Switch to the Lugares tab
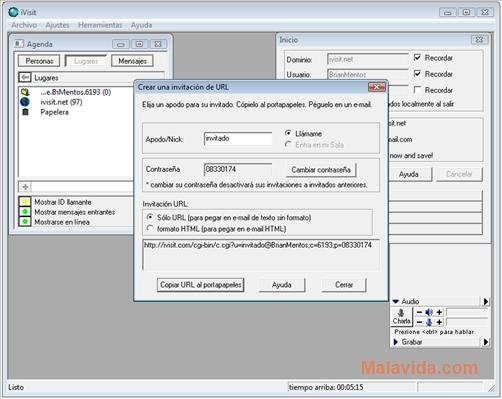 (x=86, y=61)
